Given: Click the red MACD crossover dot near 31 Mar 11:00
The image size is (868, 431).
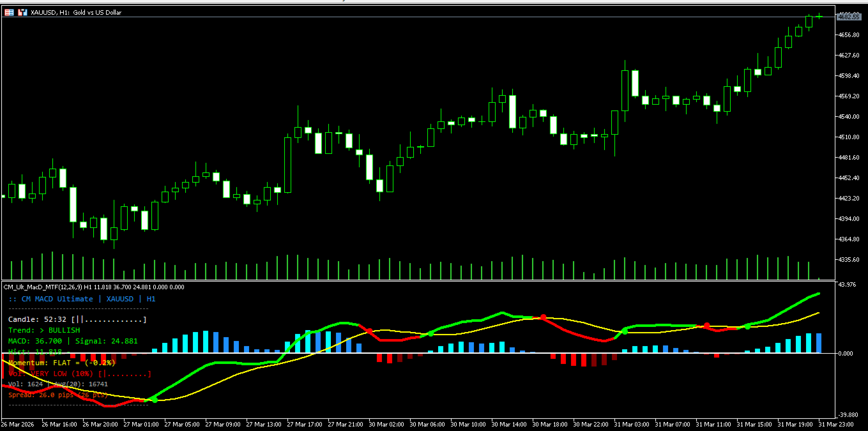Looking at the screenshot, I should [706, 326].
